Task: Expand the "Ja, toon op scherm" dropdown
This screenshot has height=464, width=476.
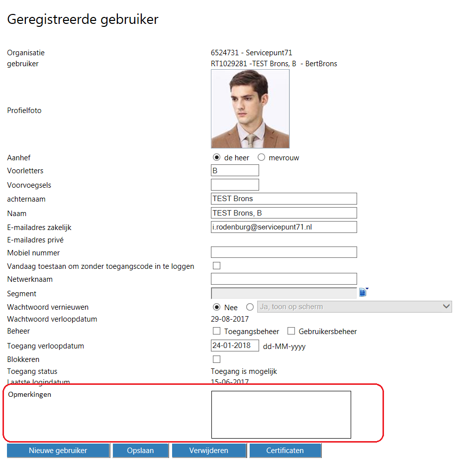Action: click(355, 307)
